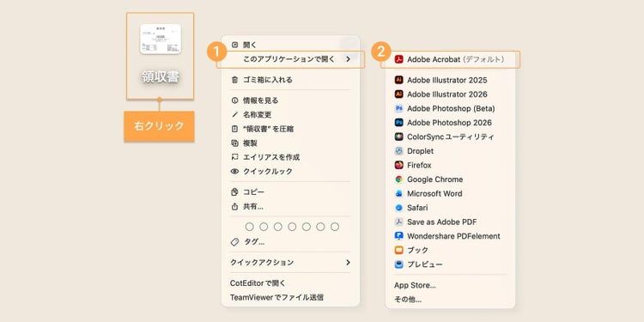
Task: Click the trash icon beside ゴミ箱に入れる
Action: click(x=234, y=80)
